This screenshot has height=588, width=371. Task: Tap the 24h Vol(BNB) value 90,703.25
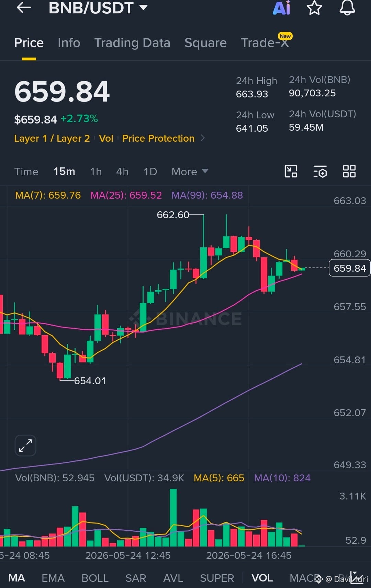pyautogui.click(x=312, y=93)
